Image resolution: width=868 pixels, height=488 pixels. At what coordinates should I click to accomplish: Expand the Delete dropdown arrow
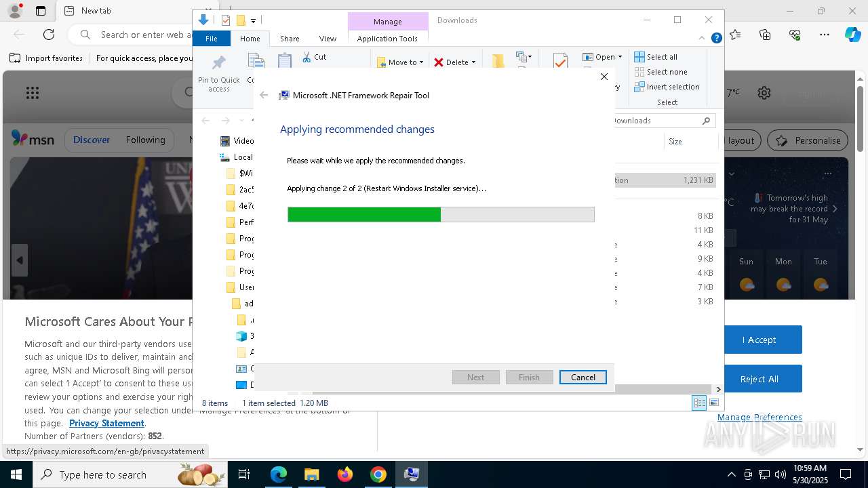[473, 62]
